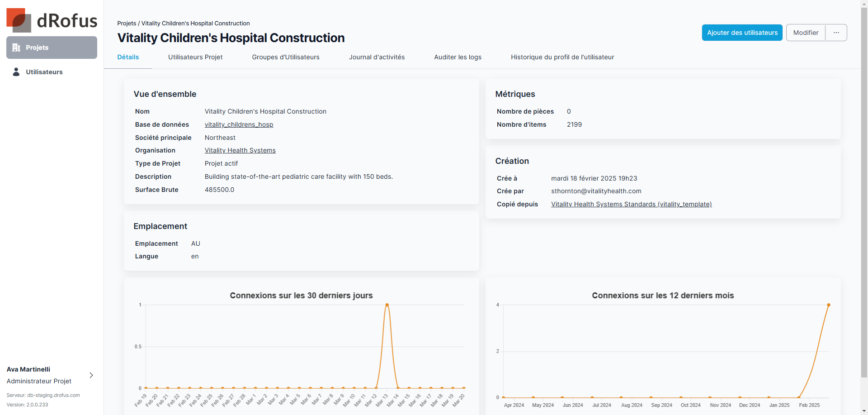The width and height of the screenshot is (868, 415).
Task: Follow the Vitality Health Systems organisation link
Action: (240, 150)
